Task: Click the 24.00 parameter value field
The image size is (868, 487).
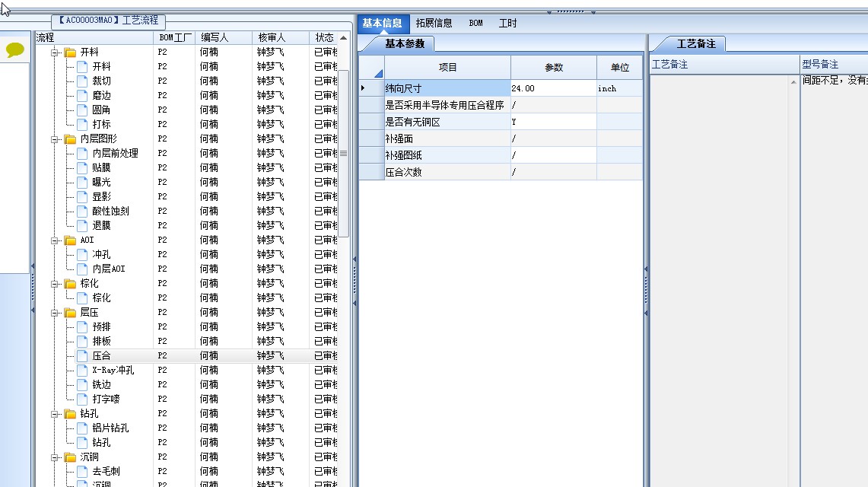Action: point(554,88)
